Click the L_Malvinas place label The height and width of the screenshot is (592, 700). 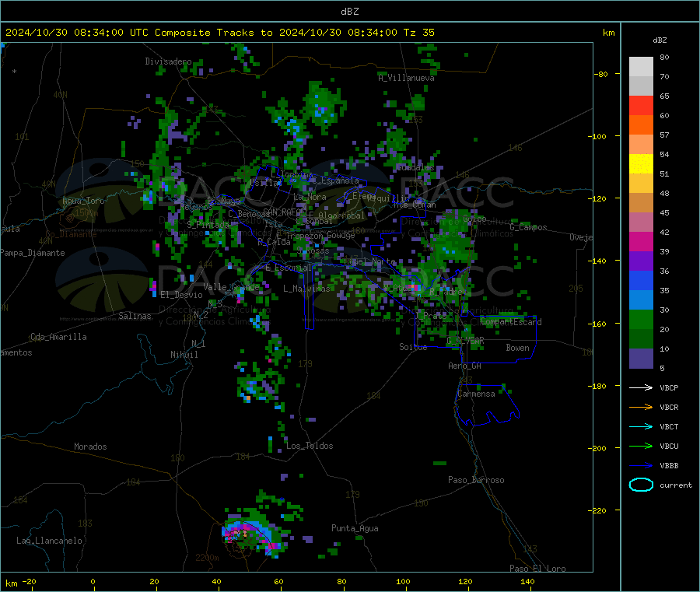306,289
